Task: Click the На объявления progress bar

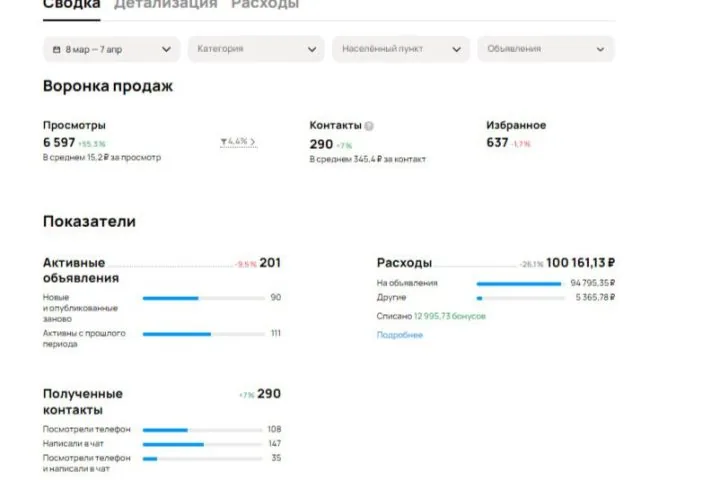Action: [520, 284]
